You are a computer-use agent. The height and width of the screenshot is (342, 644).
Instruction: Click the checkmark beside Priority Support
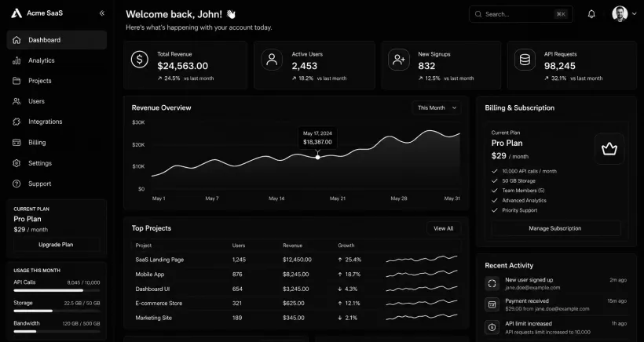coord(495,210)
